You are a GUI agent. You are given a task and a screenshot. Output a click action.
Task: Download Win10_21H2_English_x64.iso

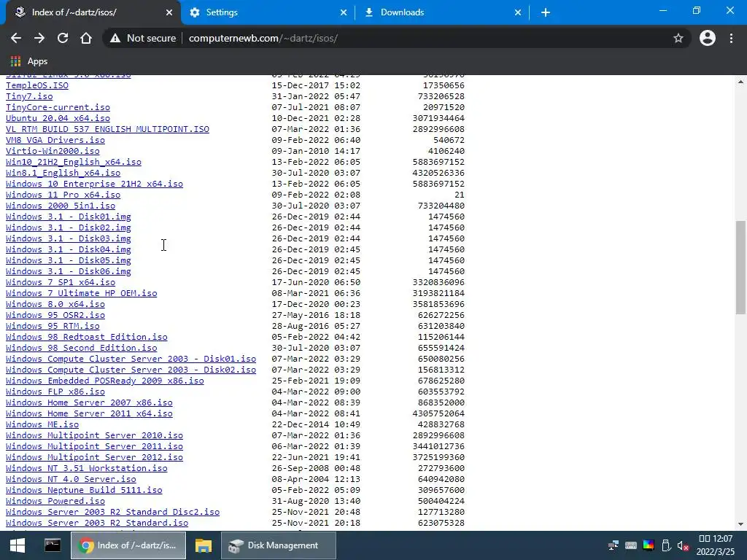[x=74, y=162]
